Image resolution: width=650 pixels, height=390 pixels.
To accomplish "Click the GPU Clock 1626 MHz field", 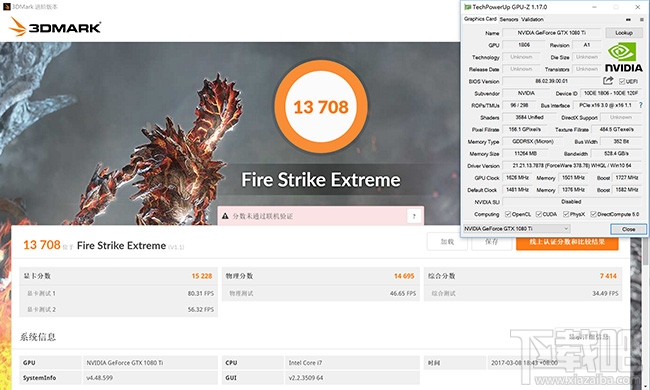I will (517, 178).
